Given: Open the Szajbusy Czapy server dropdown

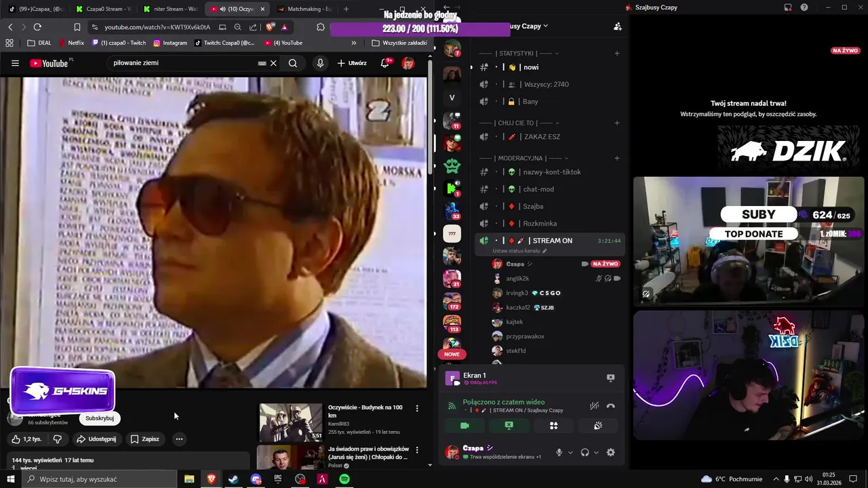Looking at the screenshot, I should [x=530, y=26].
